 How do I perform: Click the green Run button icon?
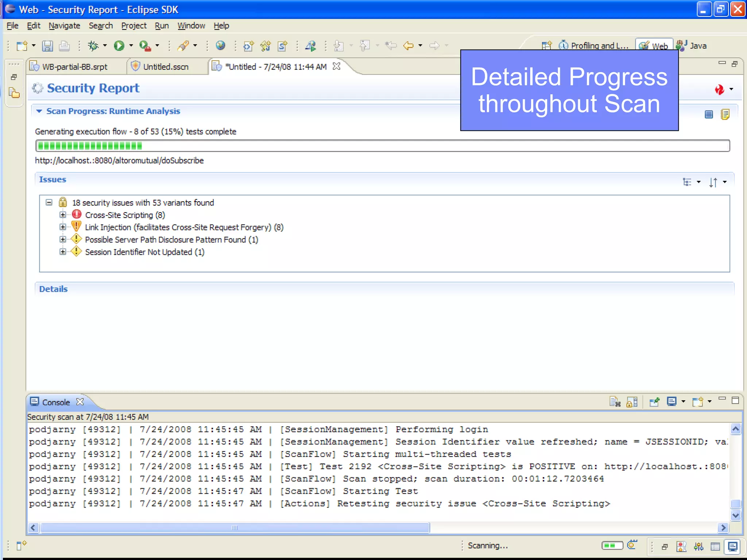pyautogui.click(x=119, y=46)
